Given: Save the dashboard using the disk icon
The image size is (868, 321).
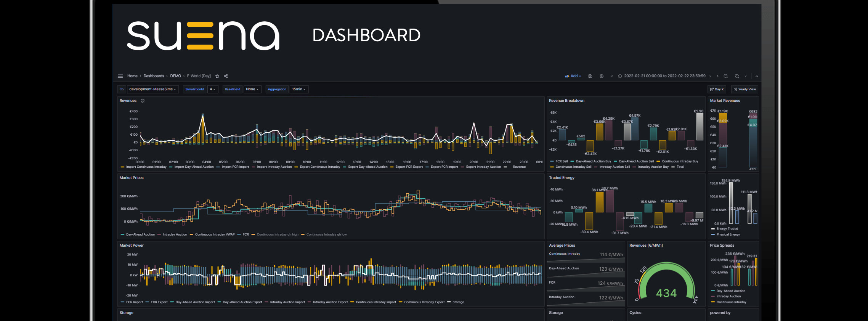Looking at the screenshot, I should [x=590, y=76].
